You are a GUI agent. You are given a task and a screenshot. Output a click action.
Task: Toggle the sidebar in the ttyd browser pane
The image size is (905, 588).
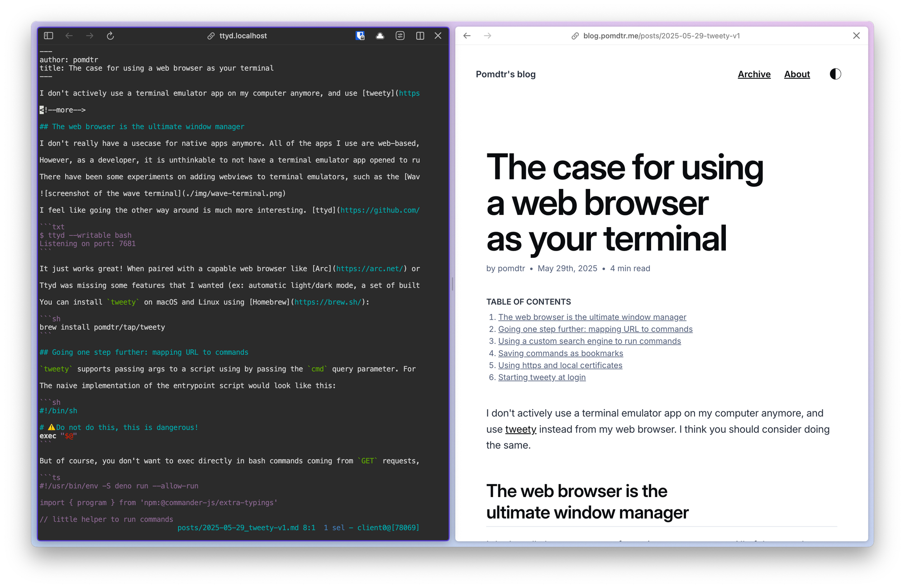click(x=48, y=36)
